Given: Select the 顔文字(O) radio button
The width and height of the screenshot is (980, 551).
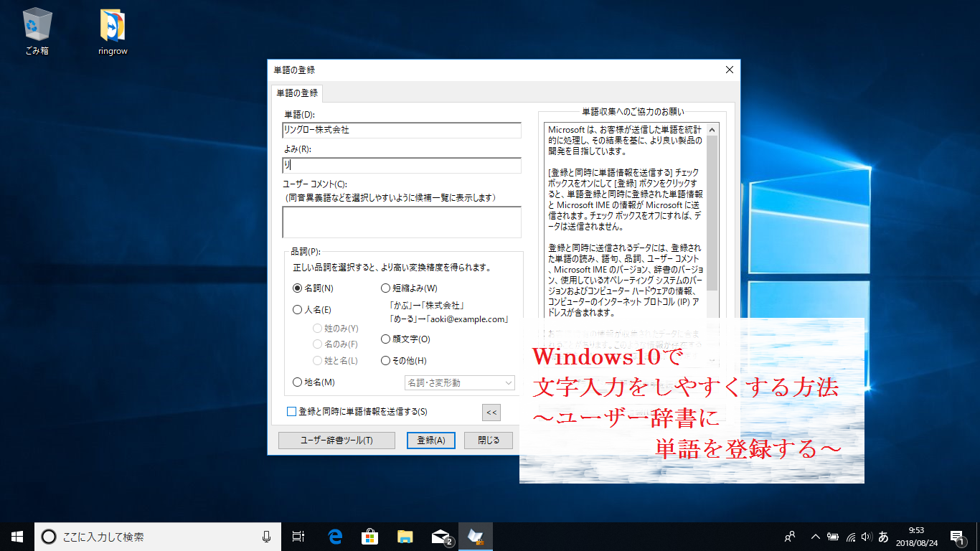Looking at the screenshot, I should [405, 339].
